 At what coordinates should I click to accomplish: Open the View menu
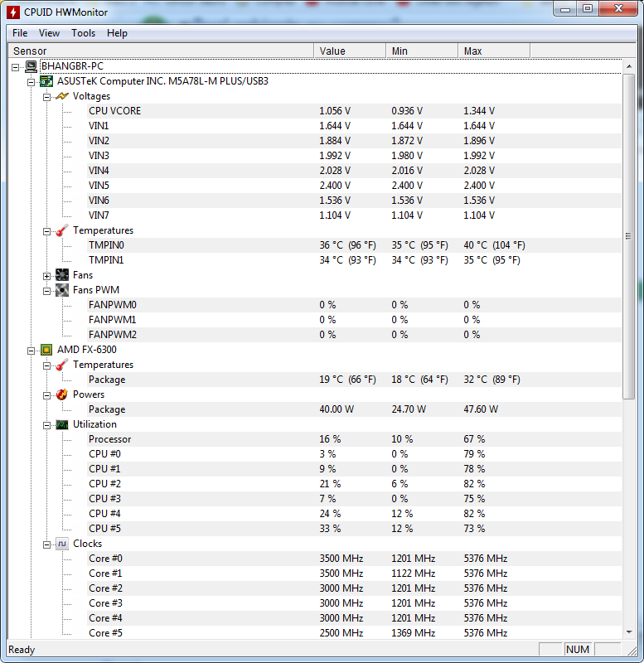pyautogui.click(x=49, y=33)
